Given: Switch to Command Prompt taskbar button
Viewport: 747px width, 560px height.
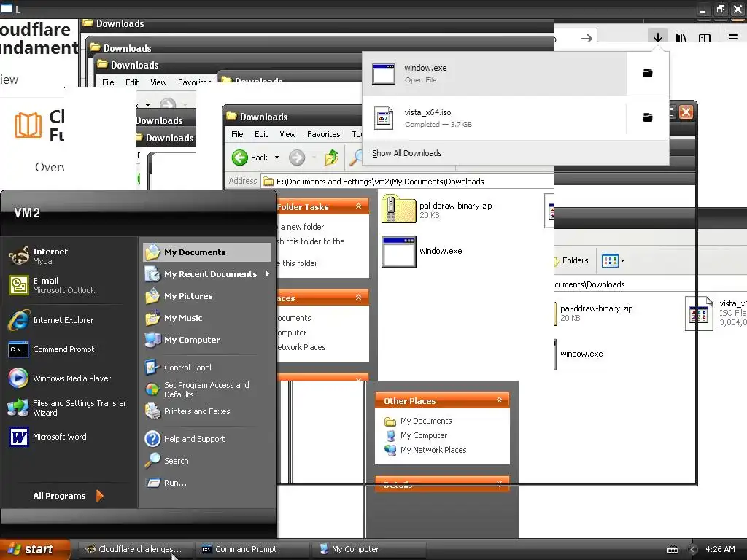Looking at the screenshot, I should click(x=252, y=549).
